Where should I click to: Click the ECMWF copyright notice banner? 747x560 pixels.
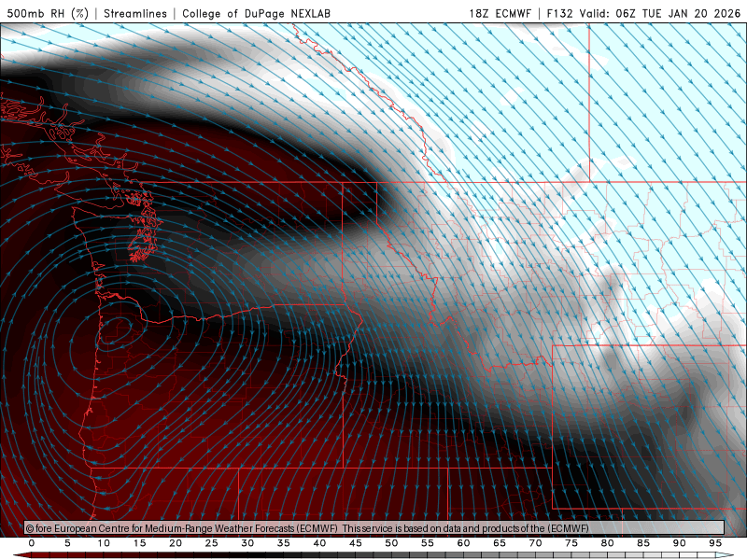point(374,528)
